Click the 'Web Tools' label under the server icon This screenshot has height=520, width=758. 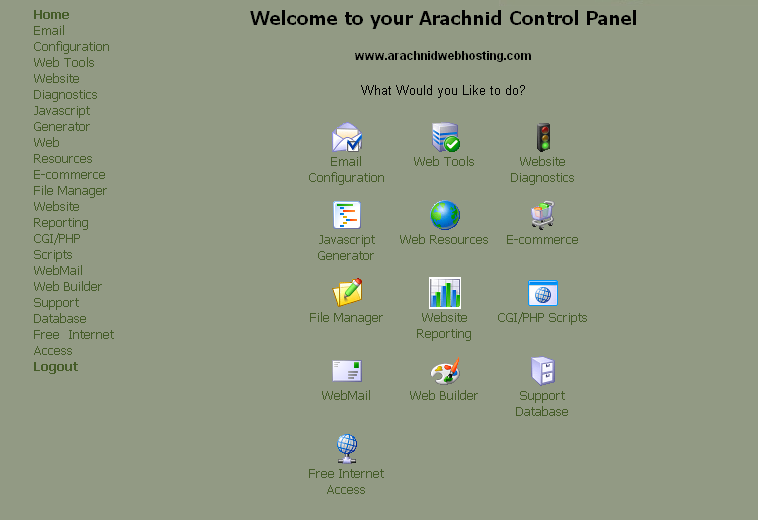tap(444, 162)
